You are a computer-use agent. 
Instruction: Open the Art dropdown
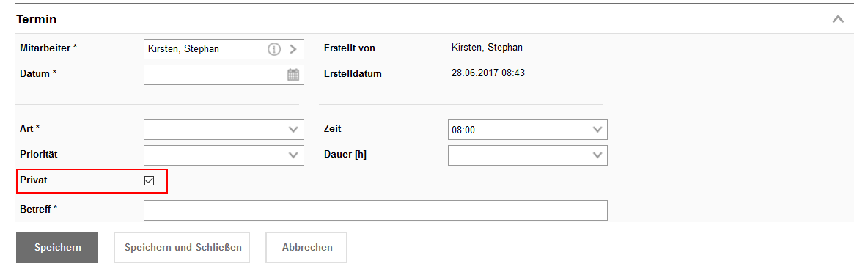click(224, 130)
